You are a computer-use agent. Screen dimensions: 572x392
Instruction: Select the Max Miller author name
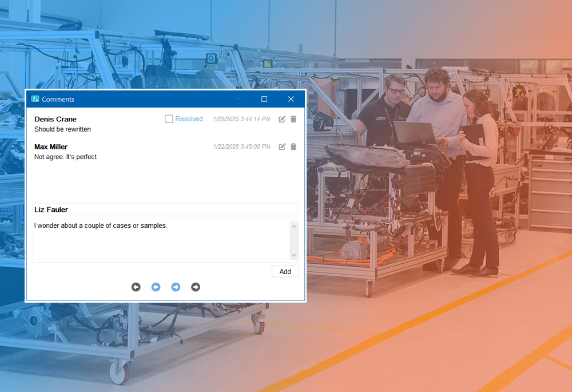(x=51, y=146)
